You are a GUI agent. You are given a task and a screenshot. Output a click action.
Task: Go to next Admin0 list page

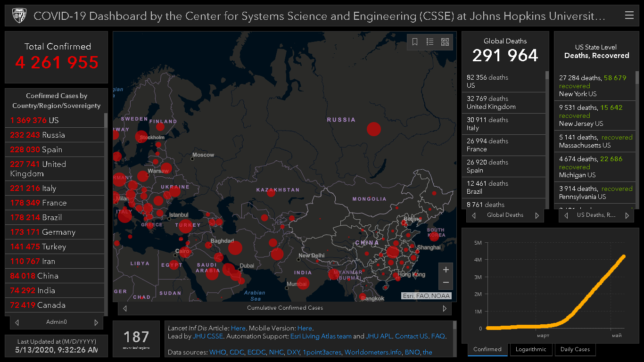96,322
